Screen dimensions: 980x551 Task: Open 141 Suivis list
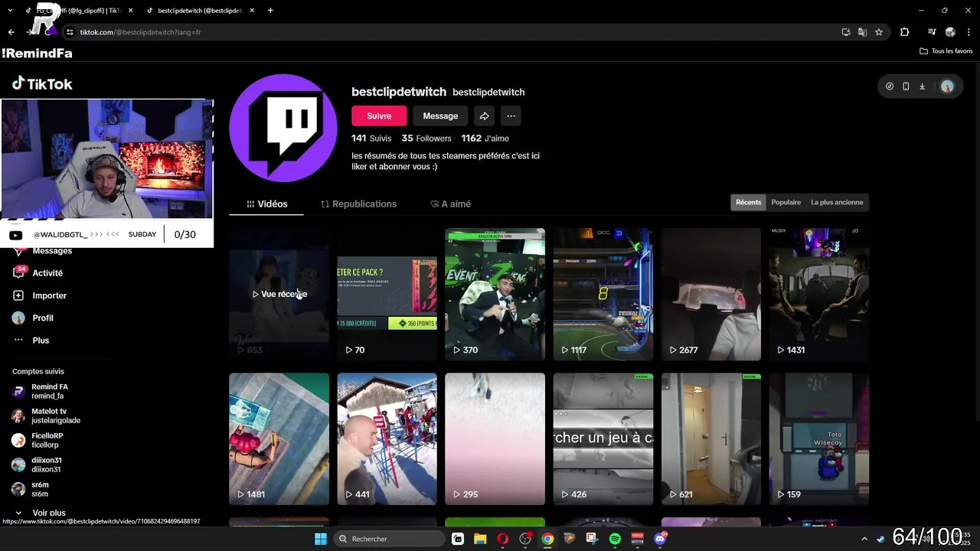click(371, 139)
